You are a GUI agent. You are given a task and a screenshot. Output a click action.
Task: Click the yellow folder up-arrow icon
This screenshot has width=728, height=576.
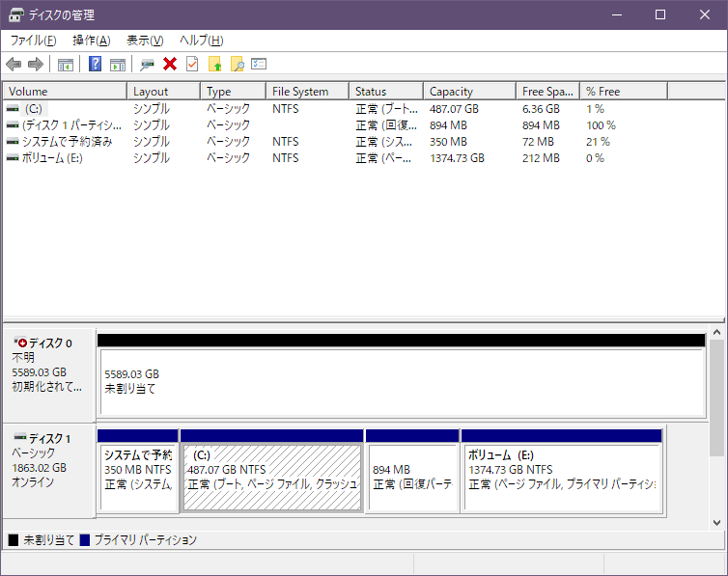coord(215,64)
